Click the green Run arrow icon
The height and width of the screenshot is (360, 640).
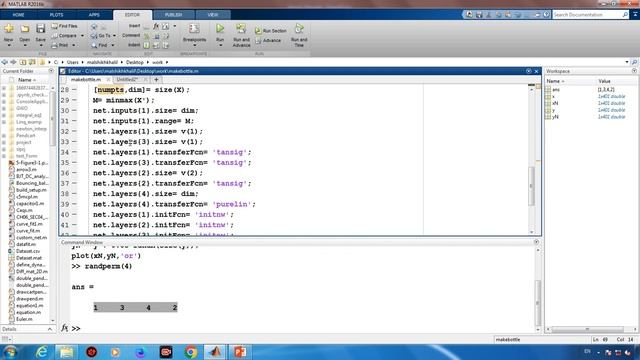click(x=220, y=28)
